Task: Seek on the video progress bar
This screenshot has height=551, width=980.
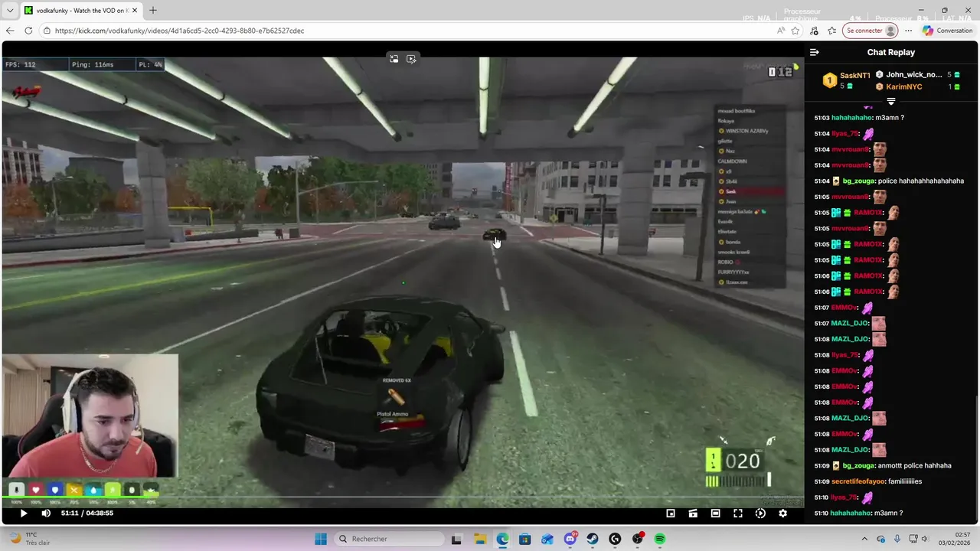Action: (403, 498)
